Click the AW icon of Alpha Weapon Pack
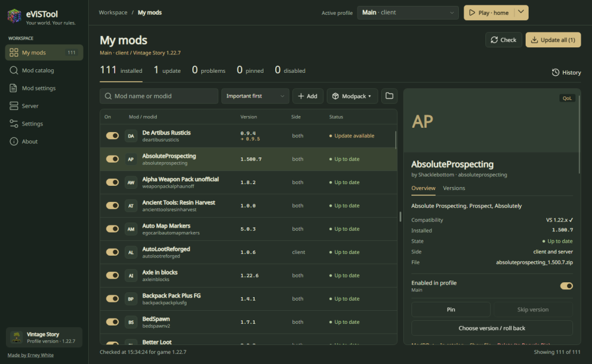The width and height of the screenshot is (592, 364). [131, 182]
